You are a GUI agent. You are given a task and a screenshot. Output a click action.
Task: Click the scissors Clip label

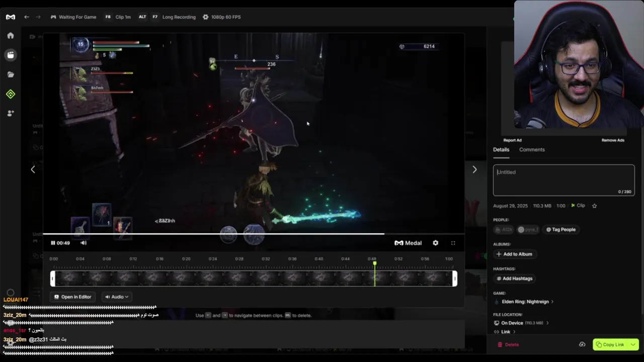tap(578, 206)
